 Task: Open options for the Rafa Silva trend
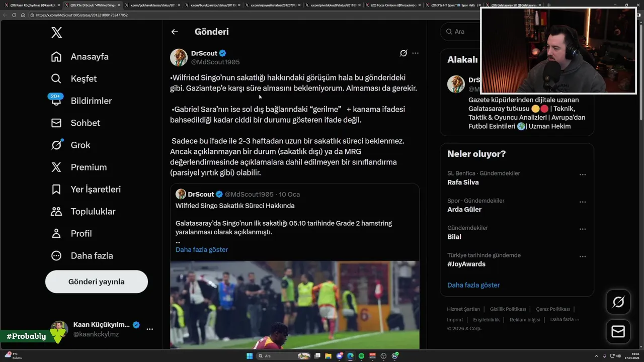pyautogui.click(x=583, y=175)
